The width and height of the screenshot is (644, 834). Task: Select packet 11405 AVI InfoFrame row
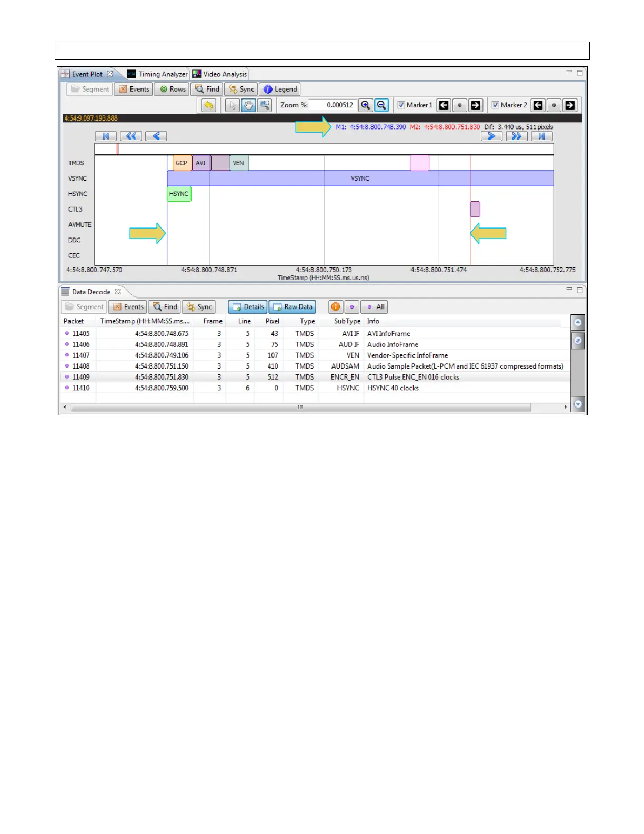point(316,334)
